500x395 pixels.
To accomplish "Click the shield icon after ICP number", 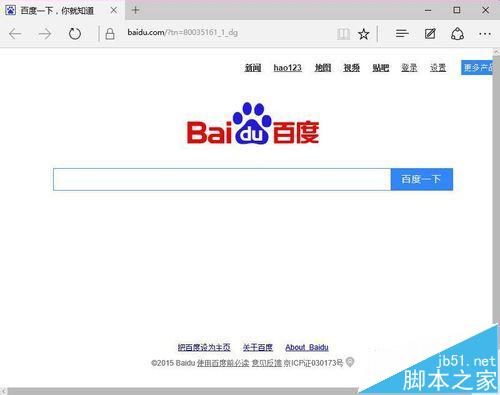I will click(x=350, y=362).
